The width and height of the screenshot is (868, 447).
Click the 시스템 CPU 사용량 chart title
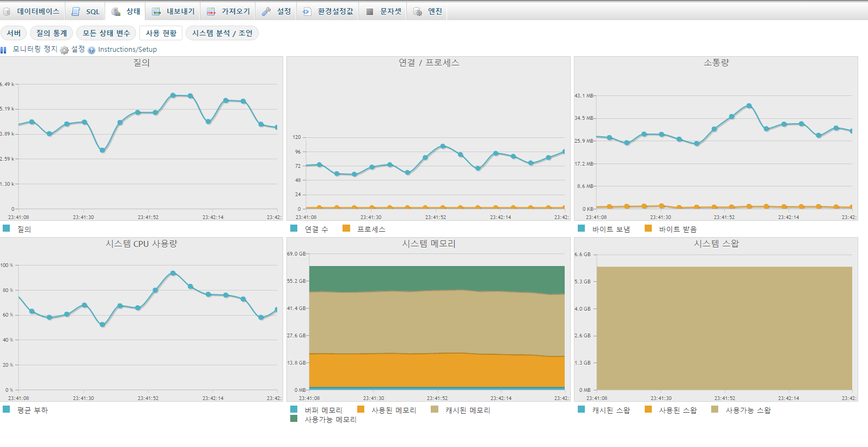tap(142, 244)
